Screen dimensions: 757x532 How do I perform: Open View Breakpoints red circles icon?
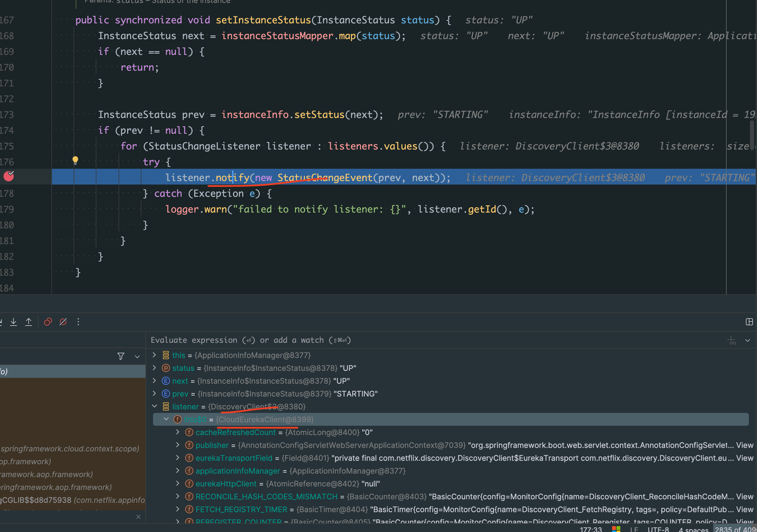pyautogui.click(x=48, y=322)
